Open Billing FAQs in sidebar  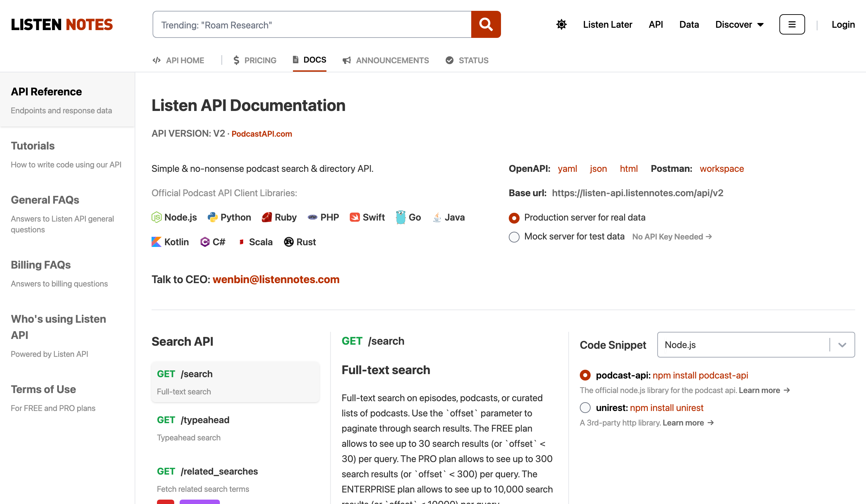(x=67, y=273)
